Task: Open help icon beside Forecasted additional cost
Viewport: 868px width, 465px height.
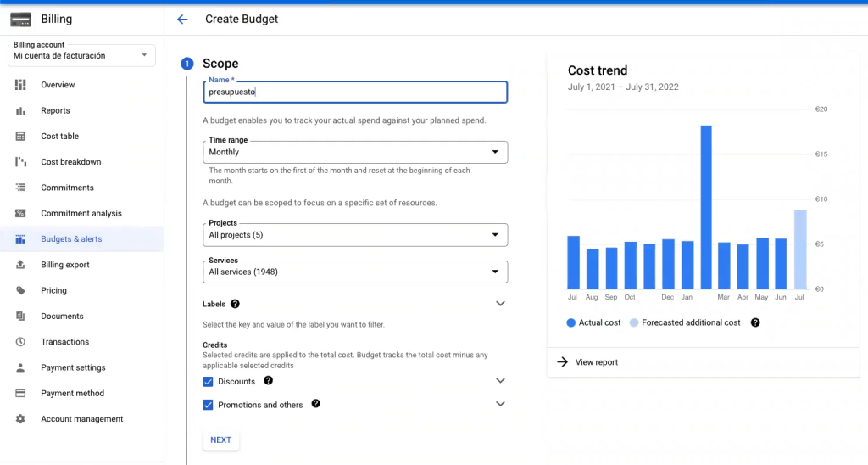Action: [755, 322]
